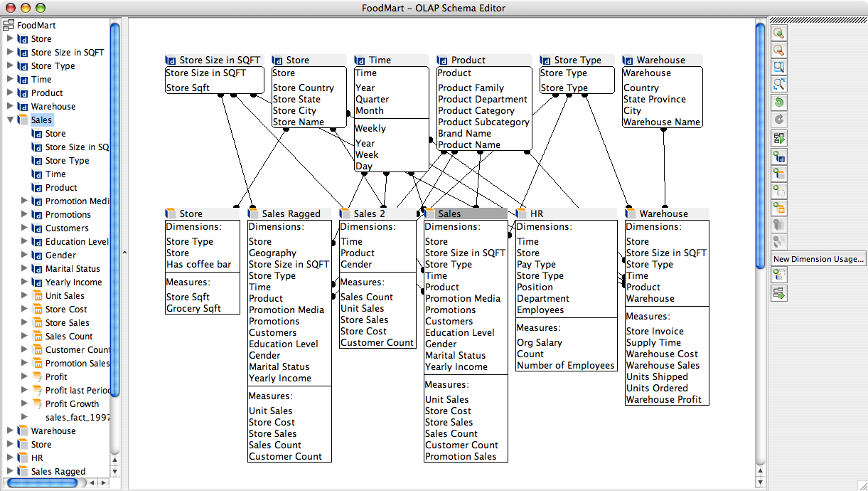868x491 pixels.
Task: Click the split pane collapse arrow
Action: point(124,251)
